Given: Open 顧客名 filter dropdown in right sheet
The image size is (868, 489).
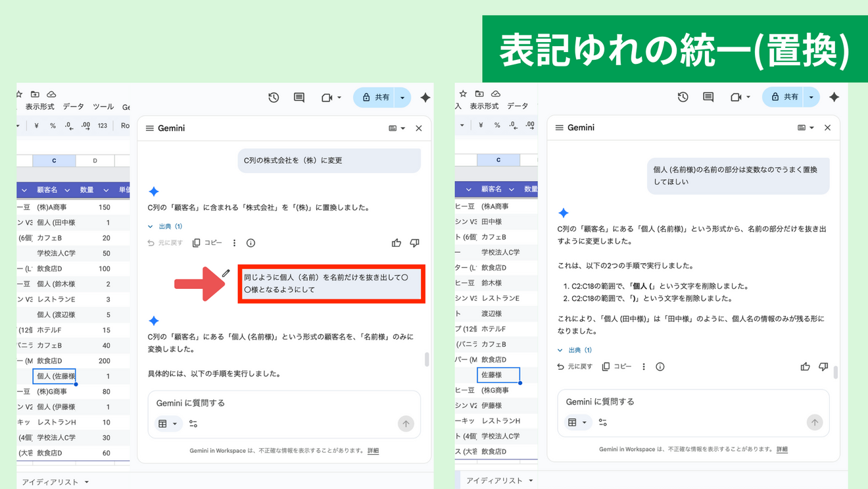Looking at the screenshot, I should pos(511,190).
